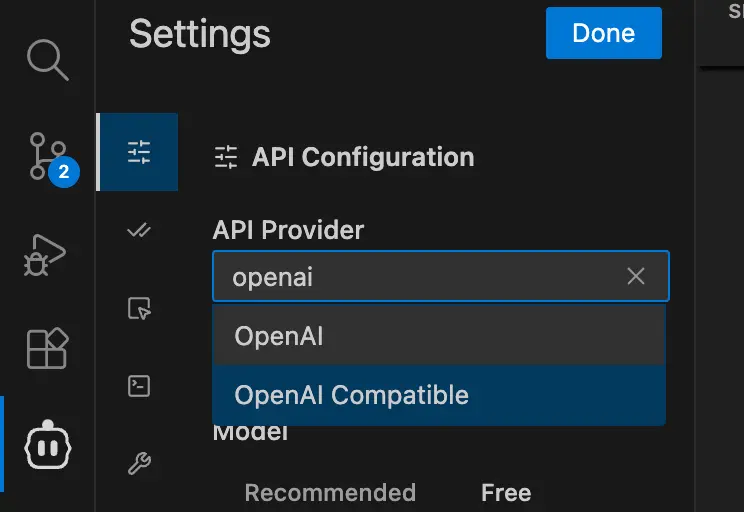This screenshot has height=512, width=744.
Task: Open the terminal settings tab
Action: click(139, 386)
